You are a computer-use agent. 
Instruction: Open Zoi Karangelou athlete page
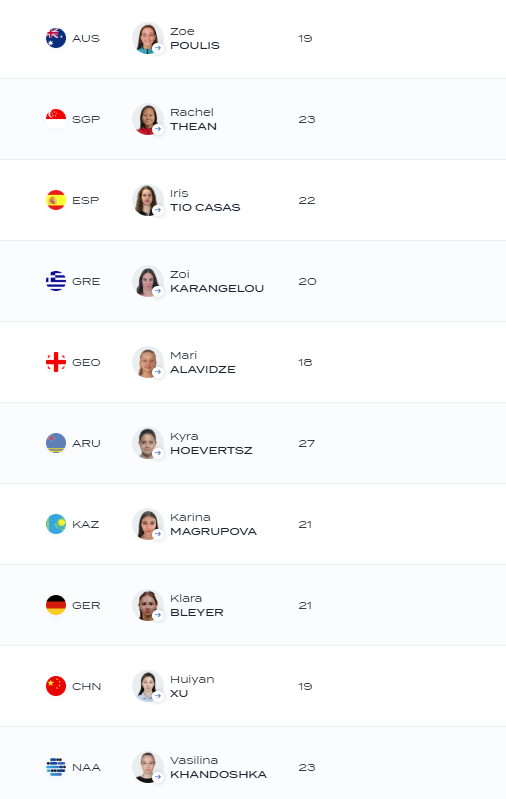coord(217,281)
